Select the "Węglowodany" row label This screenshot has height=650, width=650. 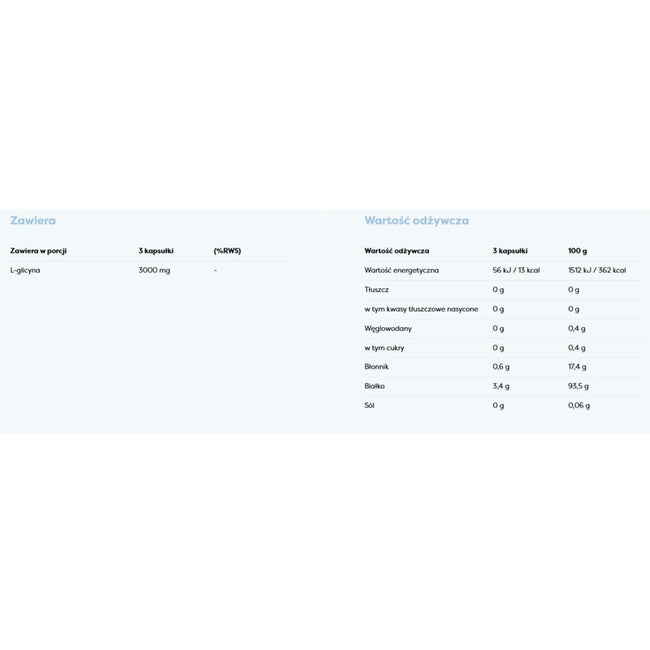coord(388,328)
